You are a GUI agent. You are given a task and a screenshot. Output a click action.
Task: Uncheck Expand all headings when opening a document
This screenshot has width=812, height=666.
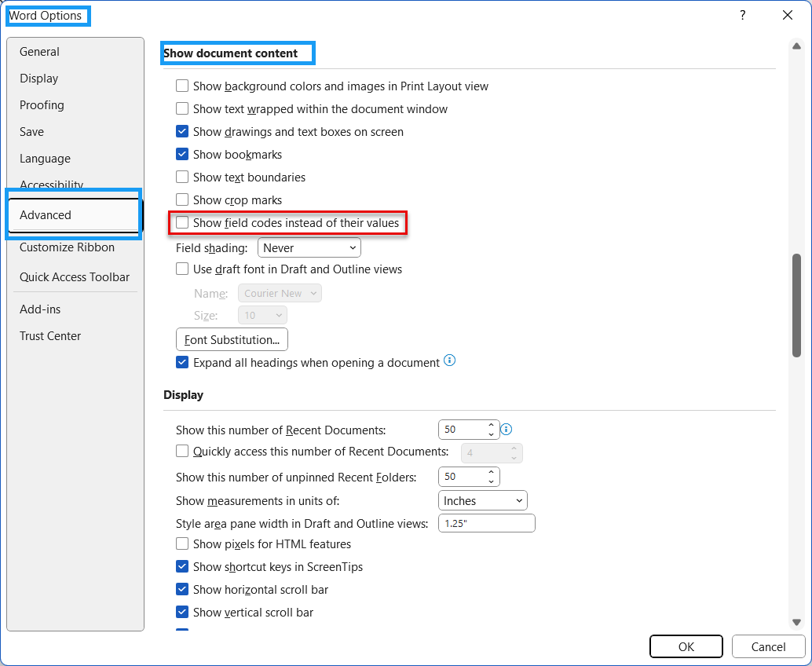click(x=182, y=363)
